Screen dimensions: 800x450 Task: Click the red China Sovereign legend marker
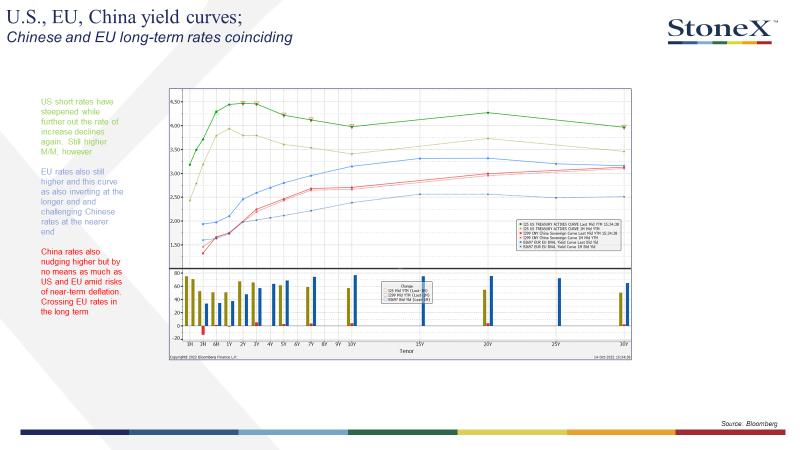pos(520,233)
